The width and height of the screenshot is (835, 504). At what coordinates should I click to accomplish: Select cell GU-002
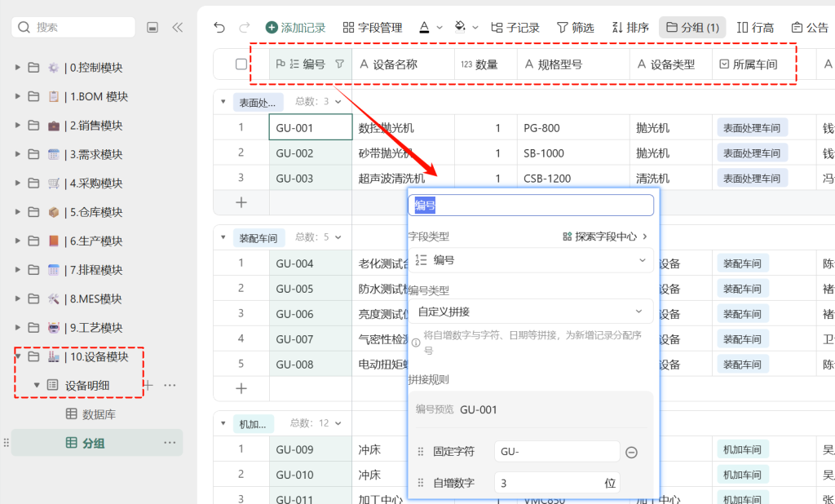[x=311, y=153]
